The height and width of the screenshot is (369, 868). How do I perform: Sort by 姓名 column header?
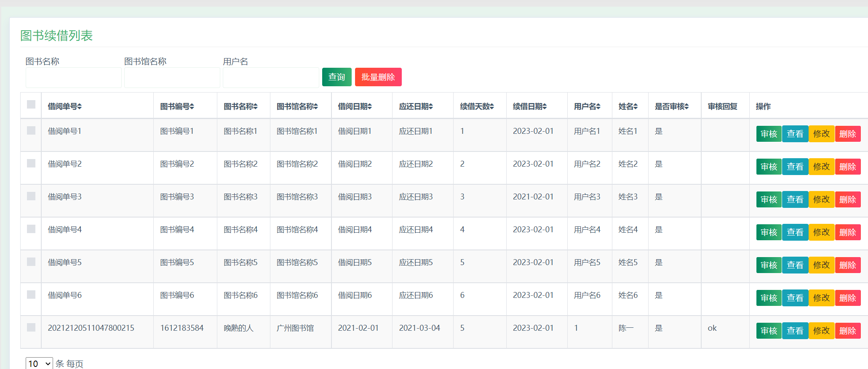(x=628, y=106)
